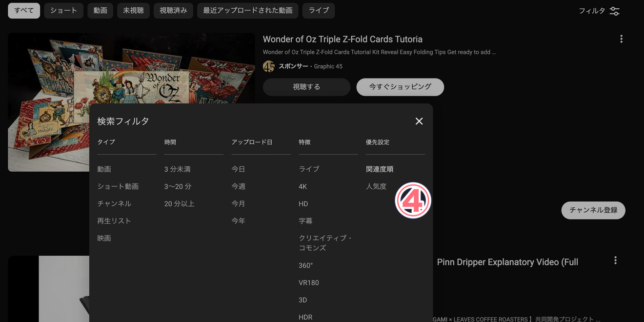Image resolution: width=644 pixels, height=322 pixels.
Task: Select the 最近アップロードされた動画 chip
Action: tap(248, 10)
